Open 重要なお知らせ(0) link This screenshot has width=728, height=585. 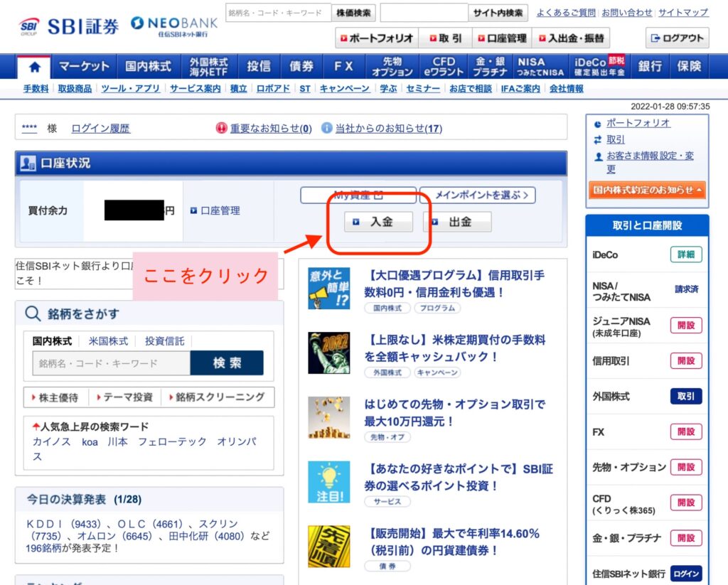(271, 129)
